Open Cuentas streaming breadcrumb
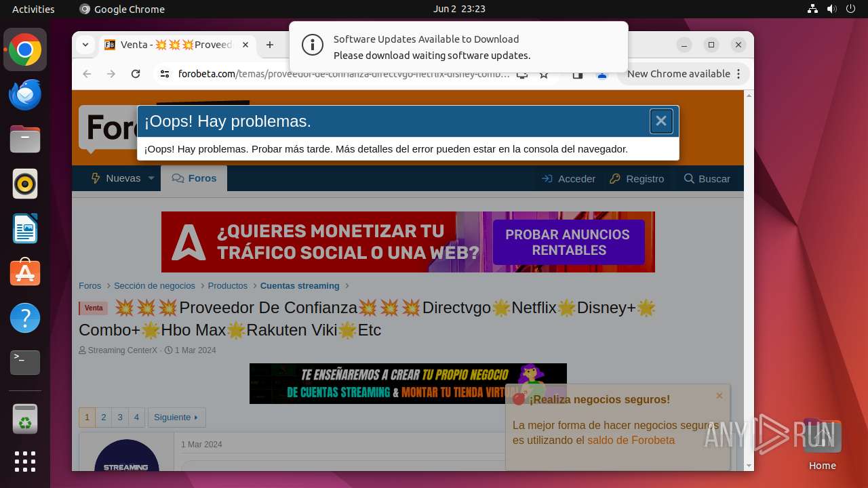Image resolution: width=868 pixels, height=488 pixels. coord(300,286)
